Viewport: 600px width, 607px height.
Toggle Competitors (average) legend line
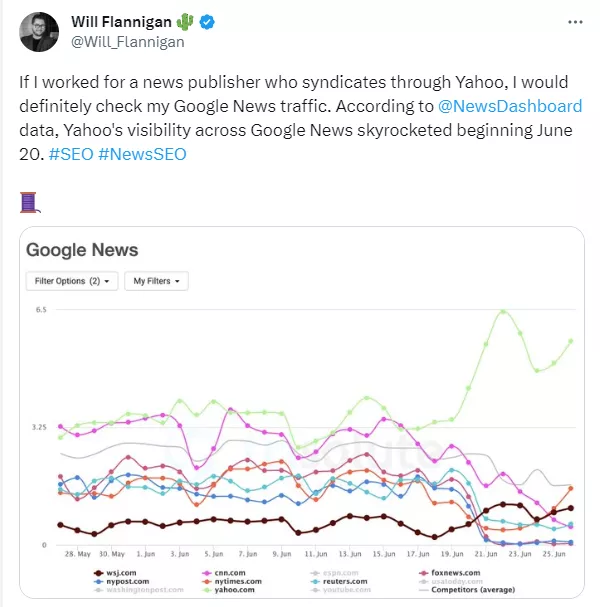pos(467,590)
